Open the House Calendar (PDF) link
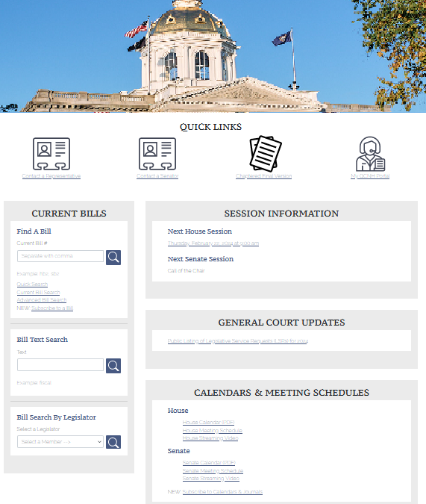 pos(208,423)
